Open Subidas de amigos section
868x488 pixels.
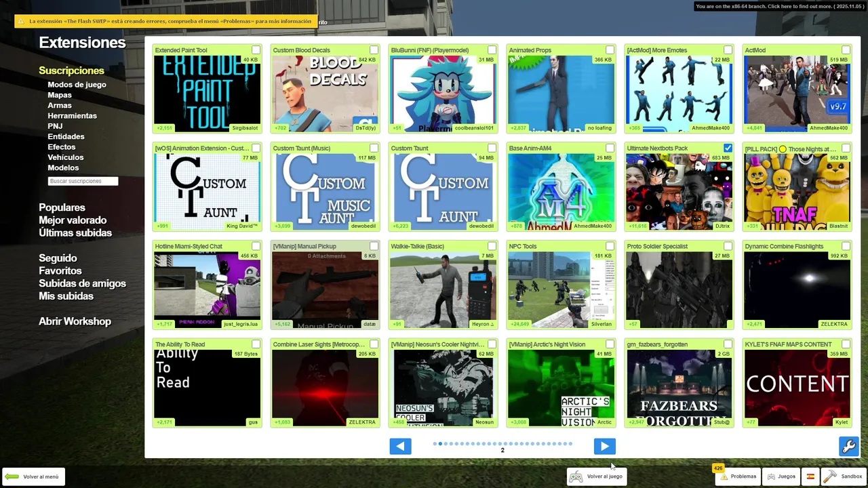coord(82,283)
